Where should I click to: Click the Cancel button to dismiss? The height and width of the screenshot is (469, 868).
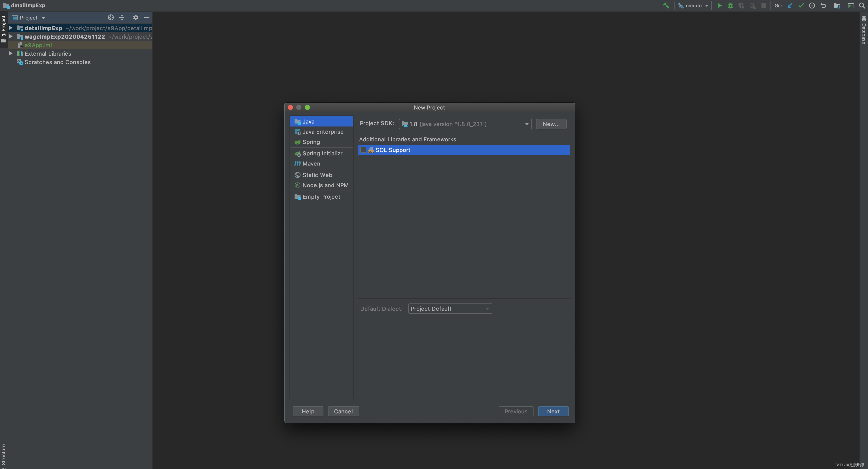(343, 411)
